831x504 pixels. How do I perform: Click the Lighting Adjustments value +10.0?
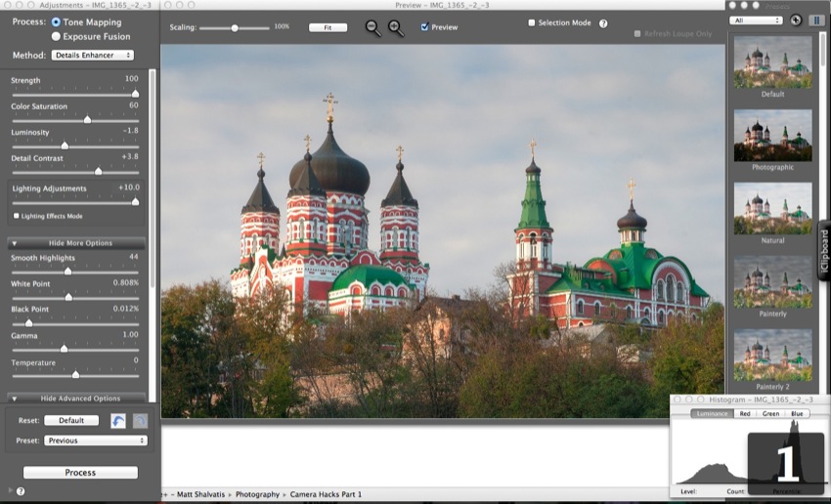pos(129,187)
